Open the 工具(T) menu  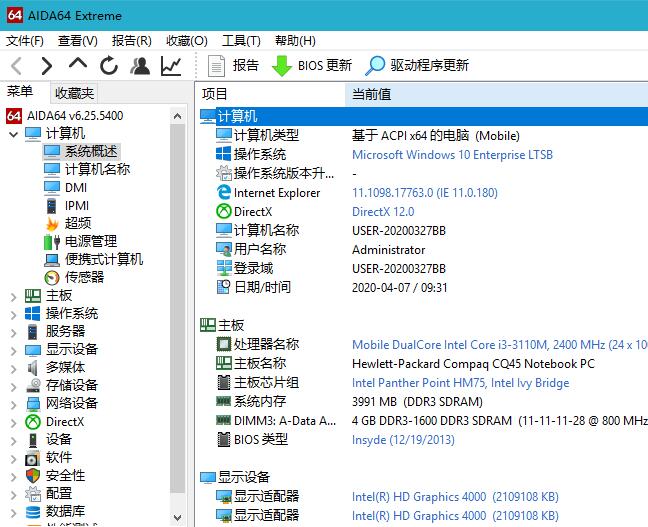tap(241, 41)
